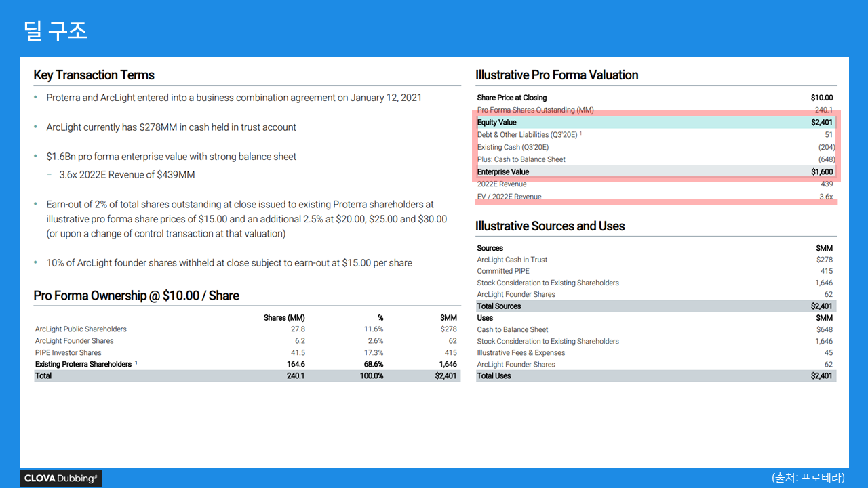Click the '27.8' public shareholder shares value
The width and height of the screenshot is (868, 488).
298,329
